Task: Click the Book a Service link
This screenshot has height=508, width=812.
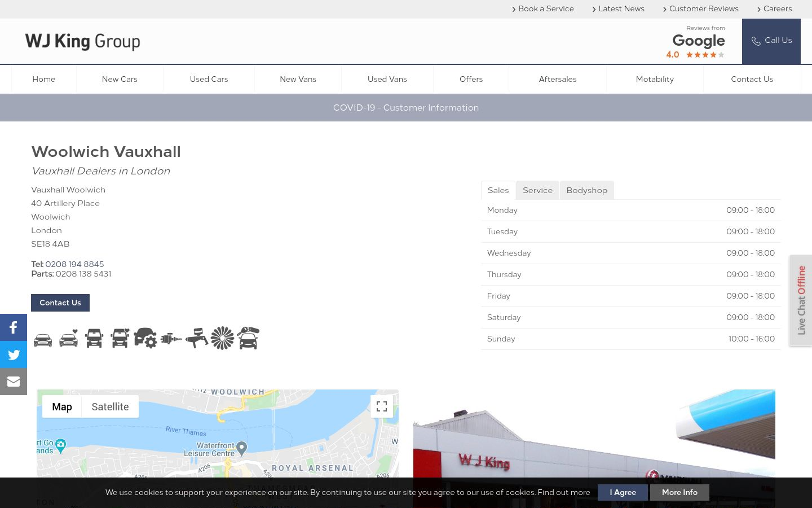Action: pyautogui.click(x=543, y=8)
